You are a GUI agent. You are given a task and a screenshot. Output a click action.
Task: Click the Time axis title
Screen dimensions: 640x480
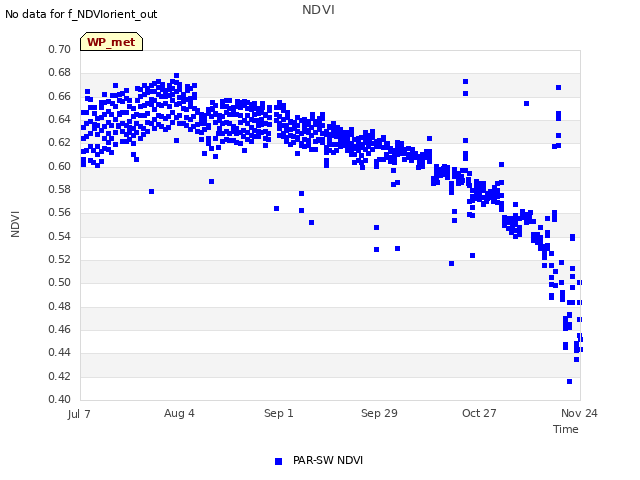pos(566,429)
